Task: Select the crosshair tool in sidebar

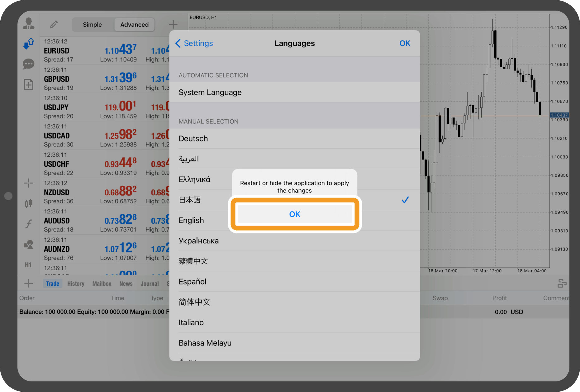Action: [29, 183]
